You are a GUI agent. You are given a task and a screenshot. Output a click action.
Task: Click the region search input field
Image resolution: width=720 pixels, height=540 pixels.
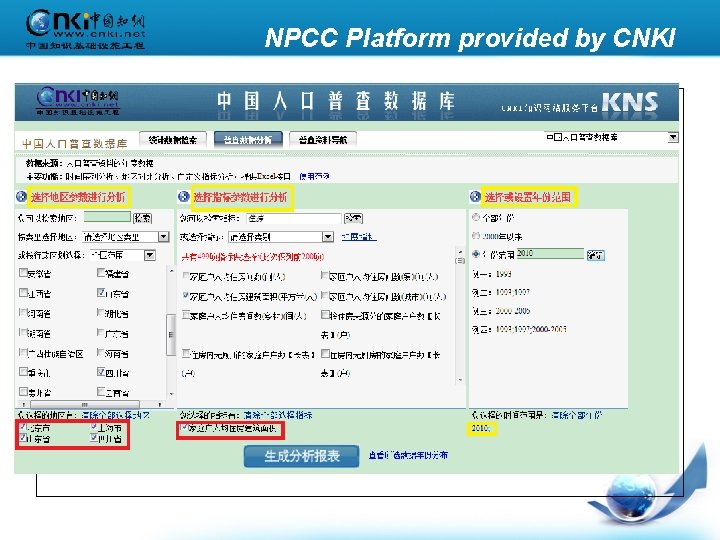pos(107,217)
